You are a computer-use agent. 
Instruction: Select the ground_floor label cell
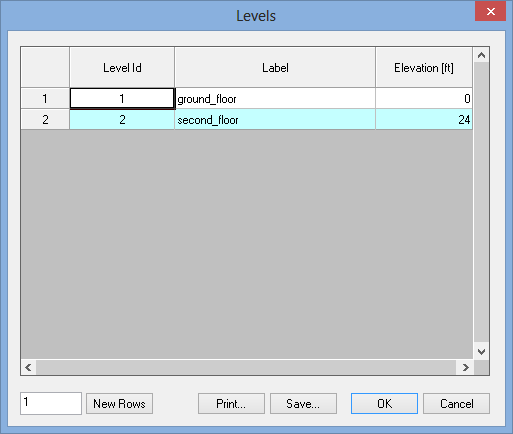[275, 98]
